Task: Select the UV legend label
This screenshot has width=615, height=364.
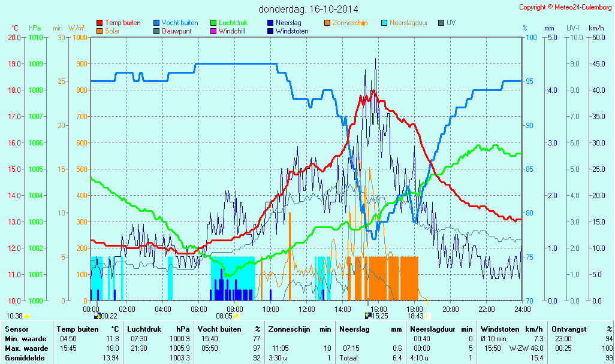Action: pos(451,23)
